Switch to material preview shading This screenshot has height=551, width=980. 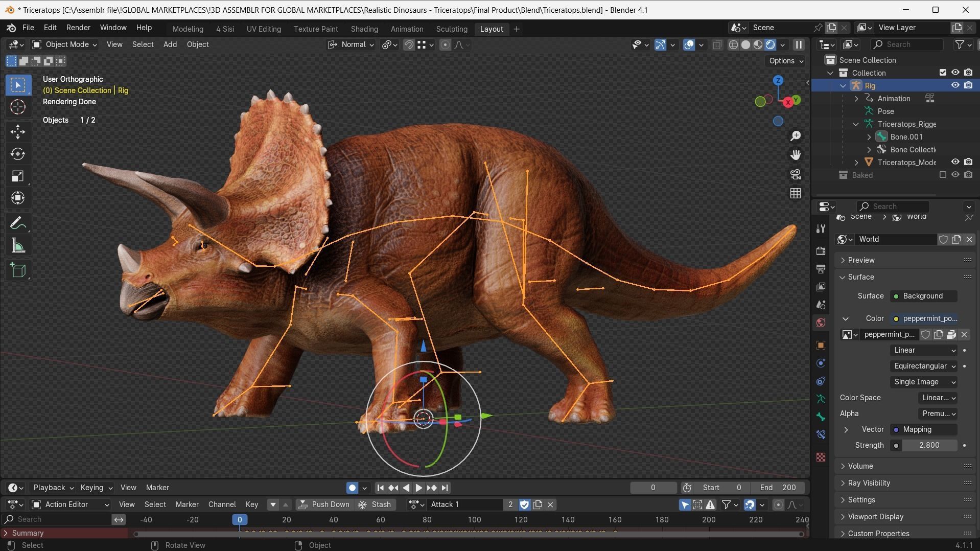pos(758,45)
